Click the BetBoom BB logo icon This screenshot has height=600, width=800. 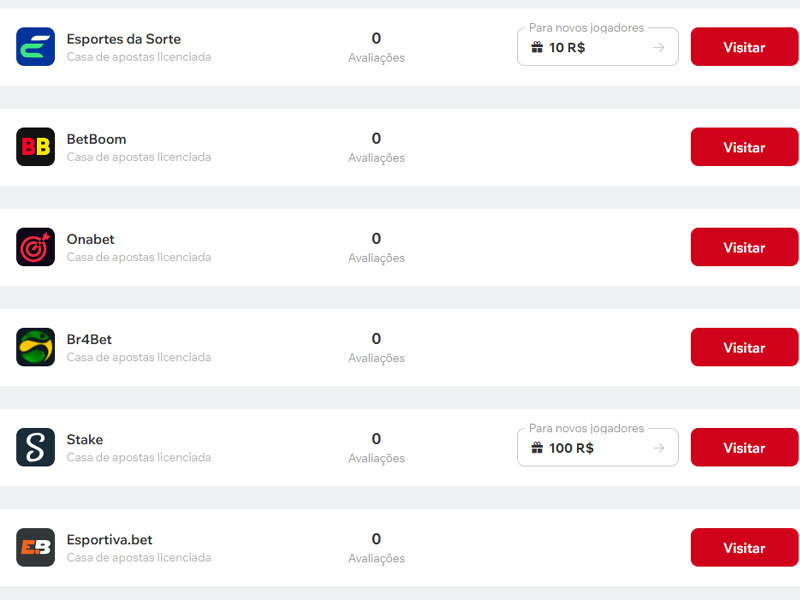[x=35, y=146]
